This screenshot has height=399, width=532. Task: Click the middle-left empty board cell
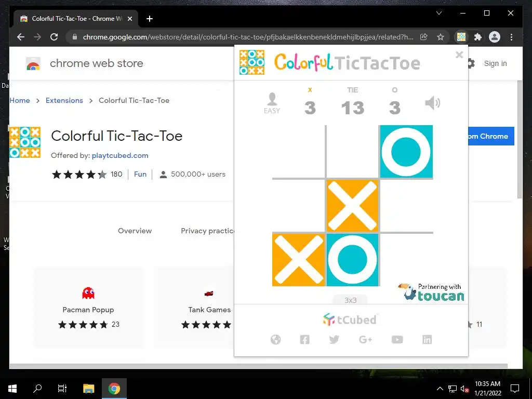(299, 206)
